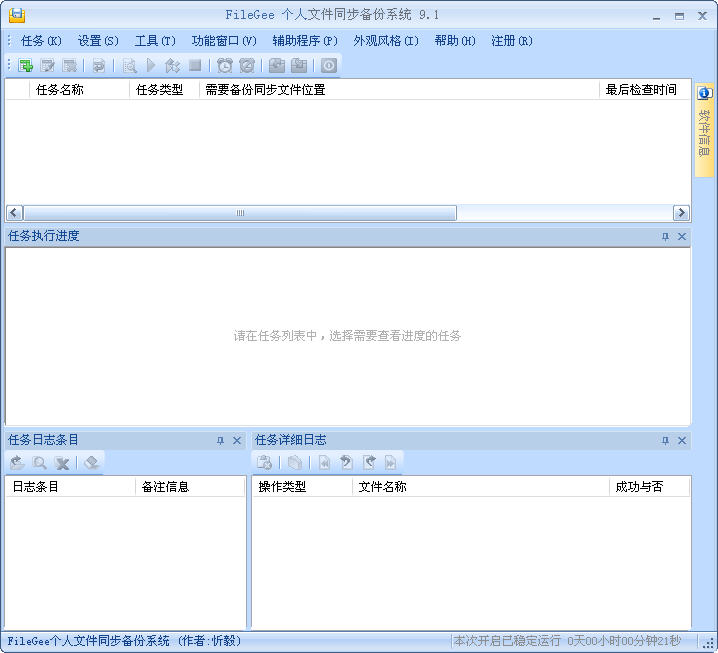Click the horizontal scrollbar thumb of task list
This screenshot has height=653, width=718.
click(x=240, y=213)
